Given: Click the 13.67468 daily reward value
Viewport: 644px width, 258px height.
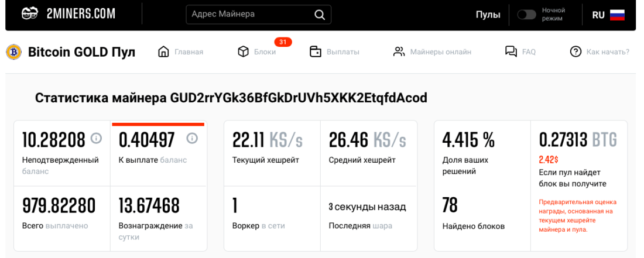Looking at the screenshot, I should tap(149, 205).
